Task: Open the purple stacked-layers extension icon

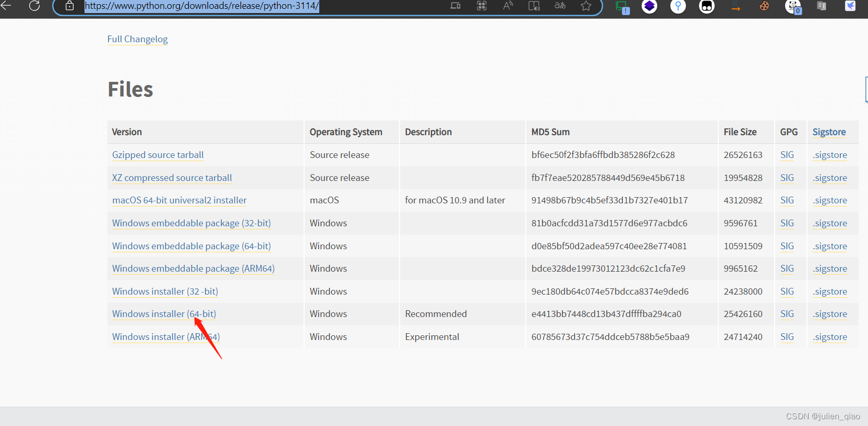Action: (649, 6)
